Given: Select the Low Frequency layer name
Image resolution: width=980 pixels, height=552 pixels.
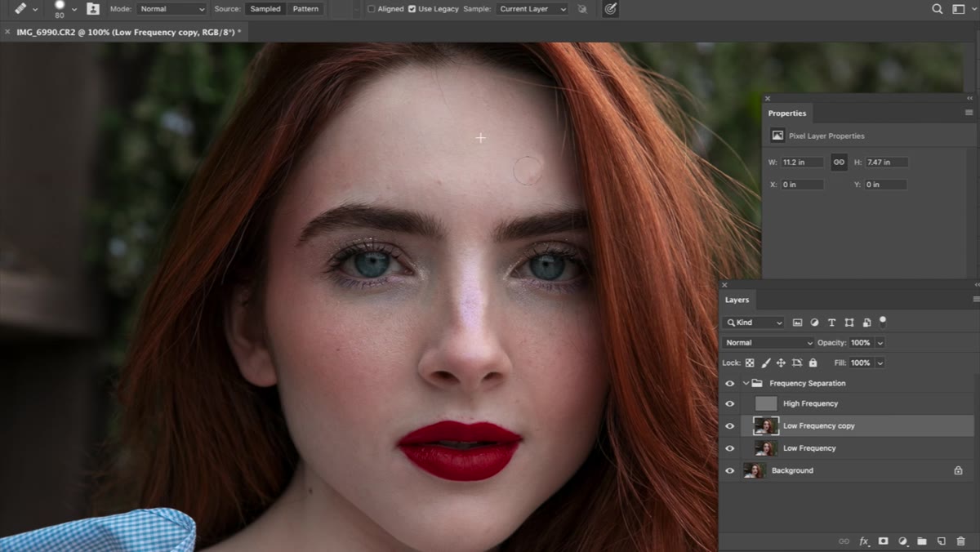Looking at the screenshot, I should coord(809,448).
